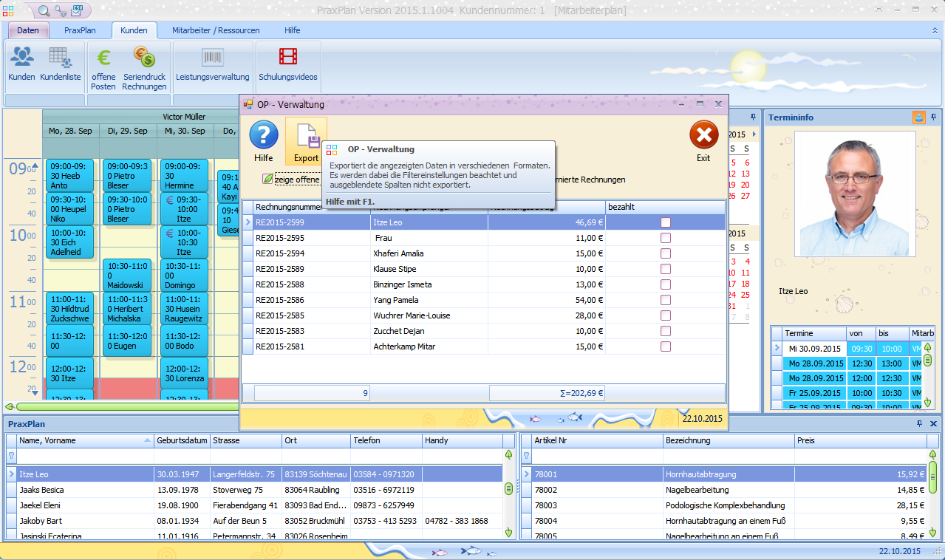Image resolution: width=945 pixels, height=560 pixels.
Task: Sort Termine list by von header
Action: click(862, 333)
